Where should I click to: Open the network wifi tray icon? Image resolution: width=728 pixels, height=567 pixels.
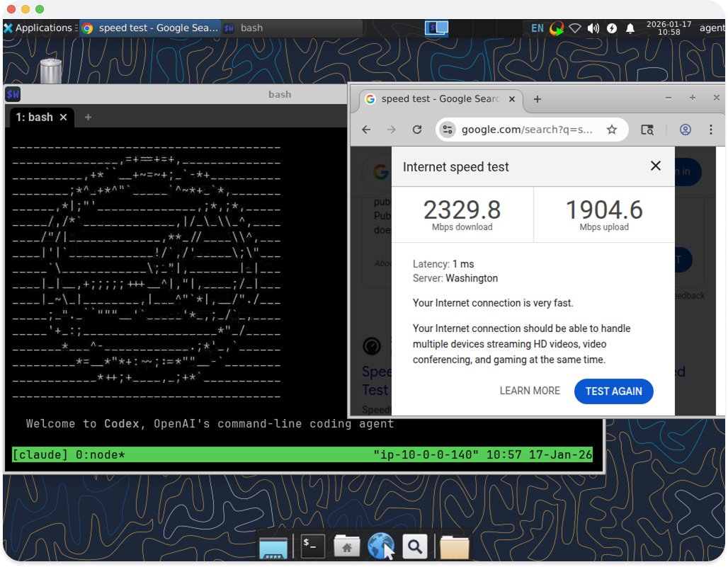pos(575,28)
